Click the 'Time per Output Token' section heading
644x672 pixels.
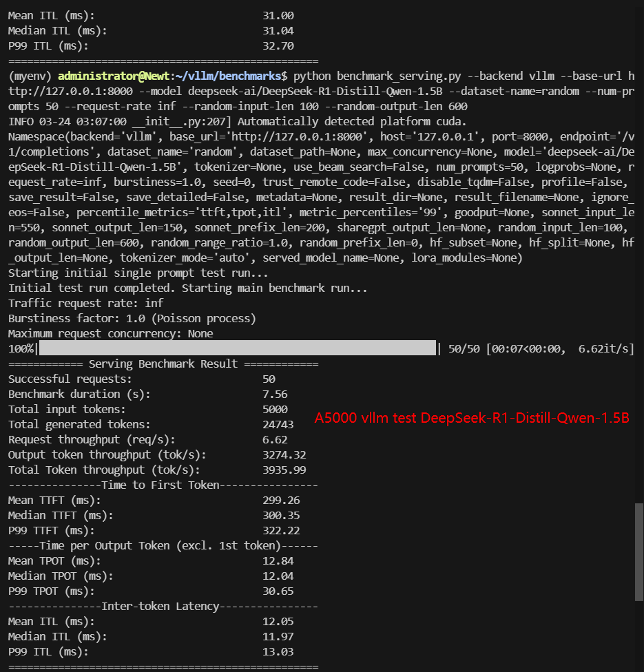[x=160, y=545]
